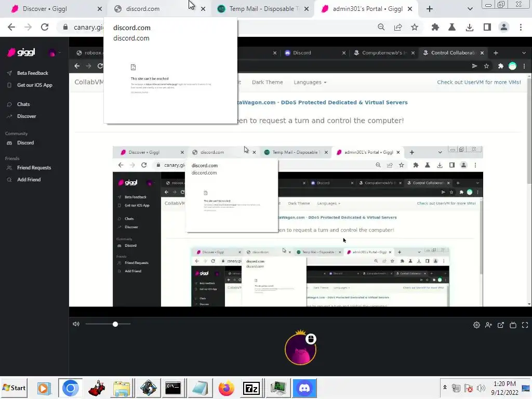Select Add Friend in the sidebar
Image resolution: width=532 pixels, height=399 pixels.
point(29,180)
